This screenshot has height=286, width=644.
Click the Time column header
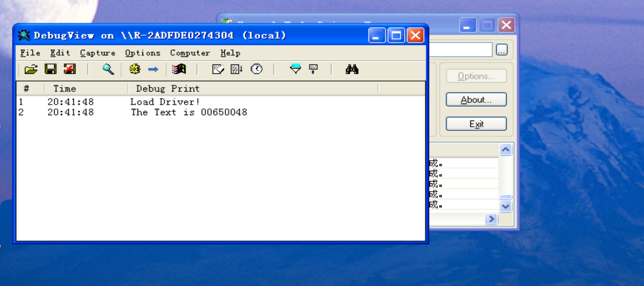(86, 89)
